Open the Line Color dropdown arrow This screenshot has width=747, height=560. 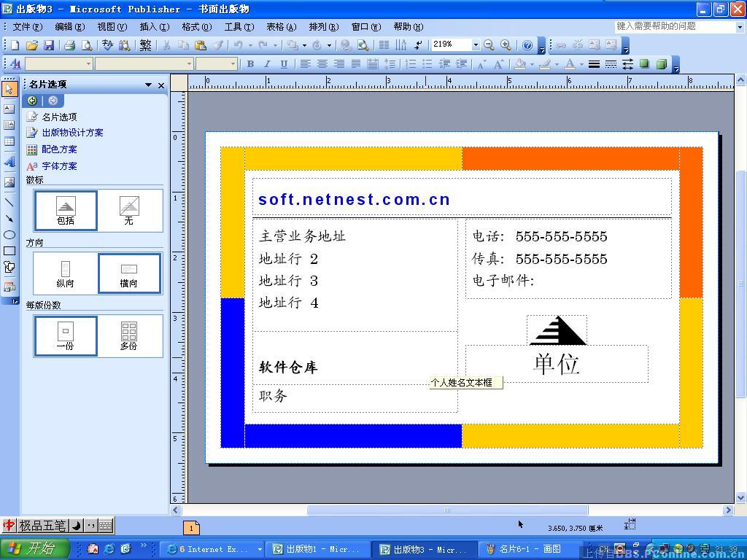[557, 64]
